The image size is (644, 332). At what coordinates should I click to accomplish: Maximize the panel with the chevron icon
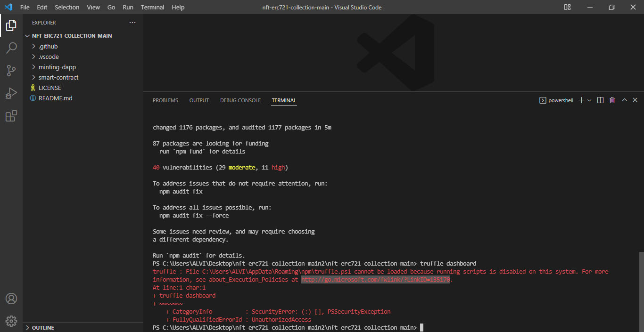(x=624, y=100)
